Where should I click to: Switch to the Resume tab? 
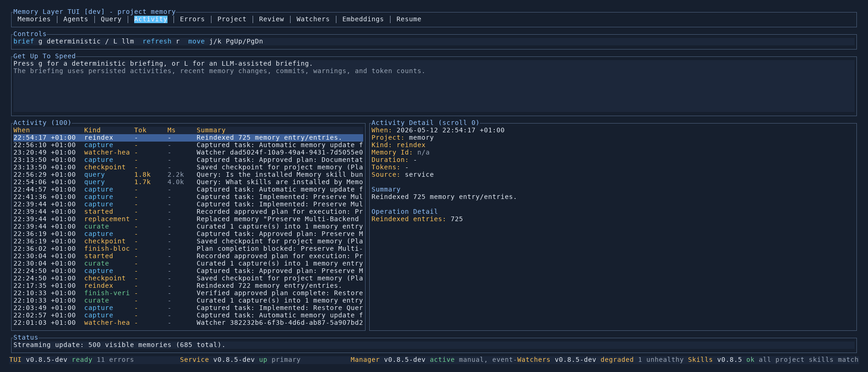click(409, 19)
